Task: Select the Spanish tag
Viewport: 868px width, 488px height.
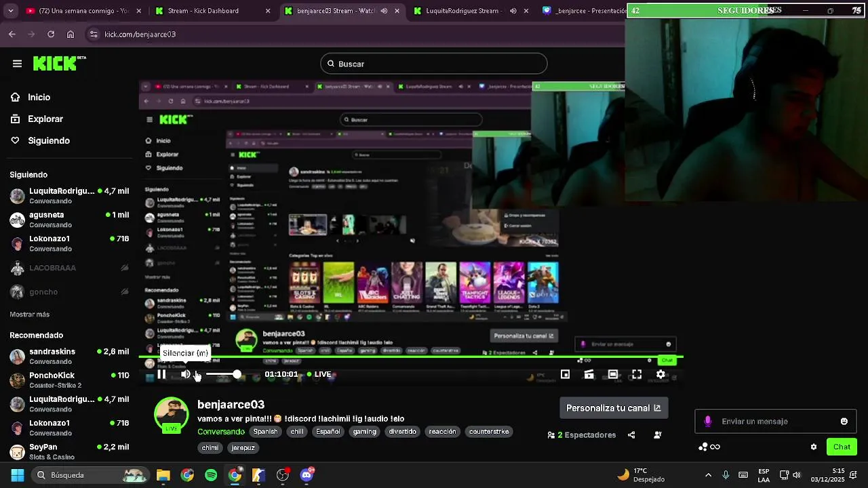Action: click(265, 432)
